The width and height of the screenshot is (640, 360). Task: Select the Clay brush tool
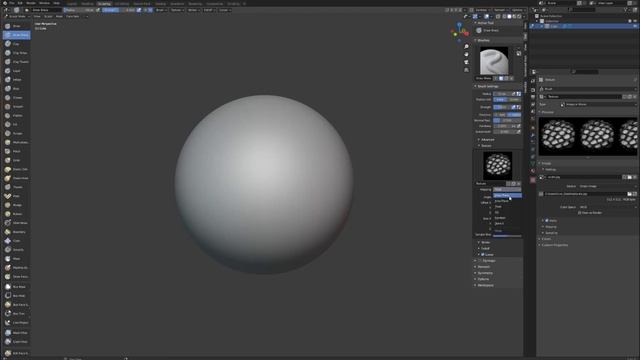16,44
